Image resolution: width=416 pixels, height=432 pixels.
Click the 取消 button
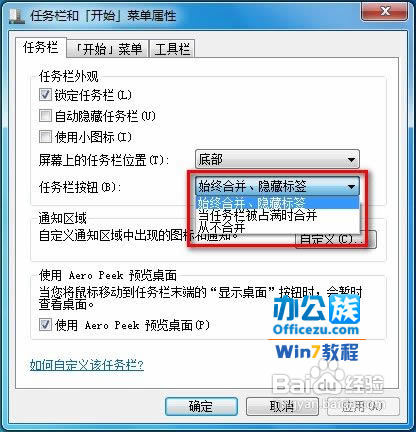tap(282, 406)
